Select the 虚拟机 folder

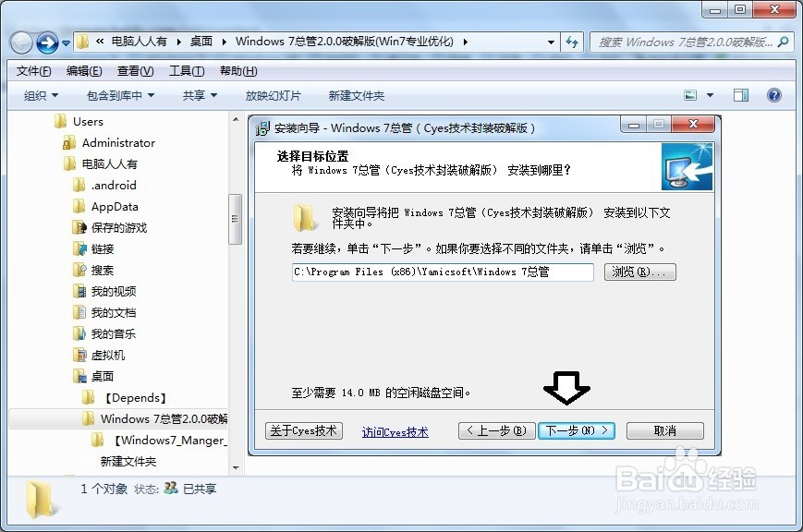[x=108, y=356]
